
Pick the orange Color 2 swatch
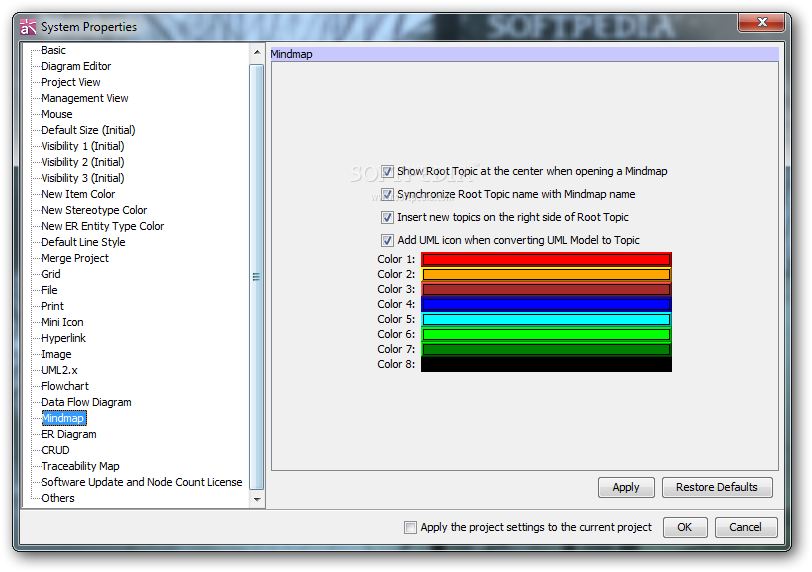tap(546, 274)
